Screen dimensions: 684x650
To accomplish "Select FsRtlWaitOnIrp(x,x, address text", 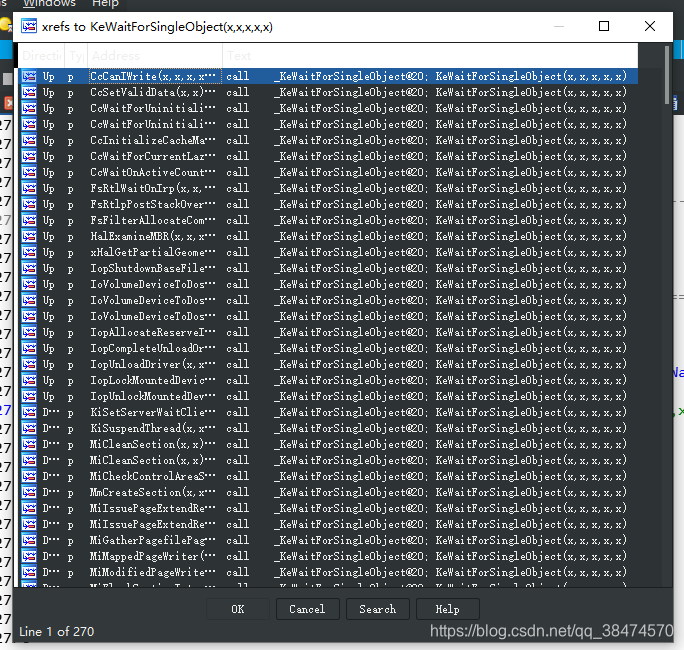I will (x=153, y=188).
